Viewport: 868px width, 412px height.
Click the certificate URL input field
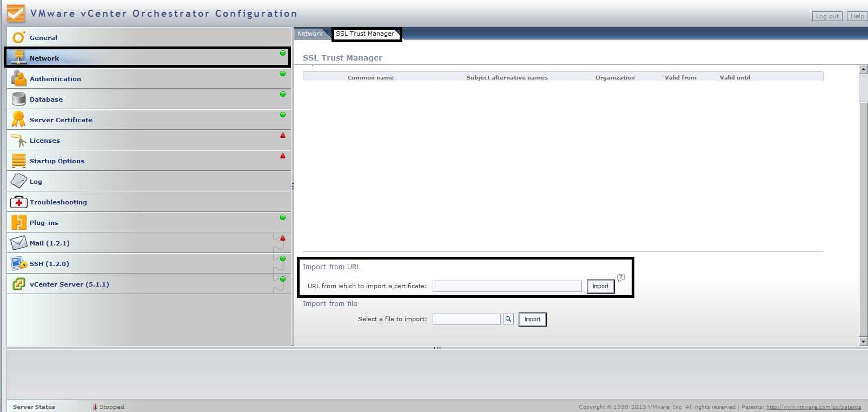(x=507, y=286)
